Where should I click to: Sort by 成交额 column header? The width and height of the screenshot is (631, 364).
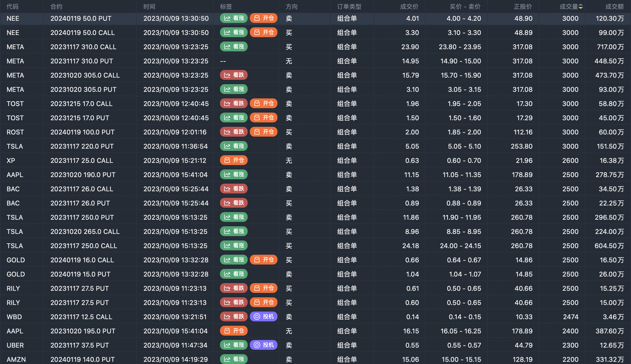[x=614, y=7]
